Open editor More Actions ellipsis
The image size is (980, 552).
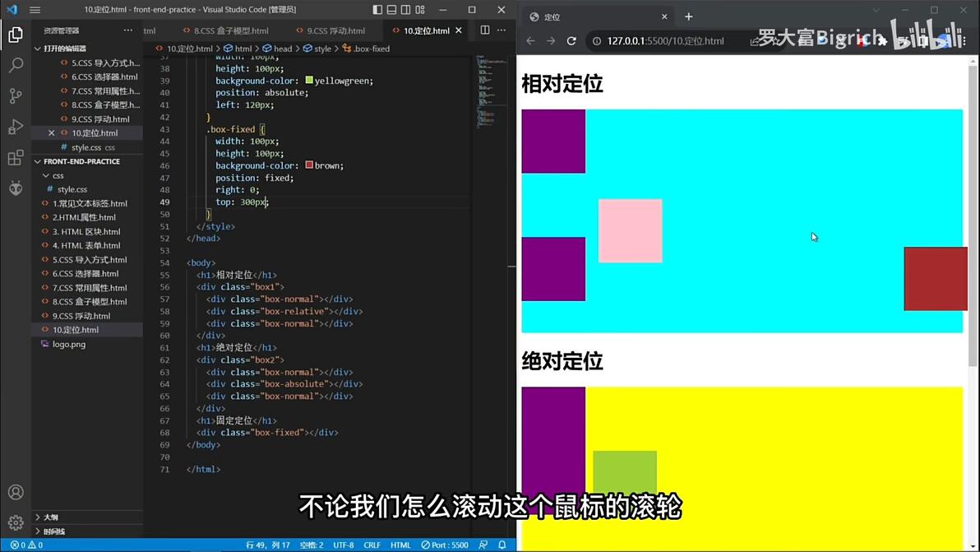point(502,30)
